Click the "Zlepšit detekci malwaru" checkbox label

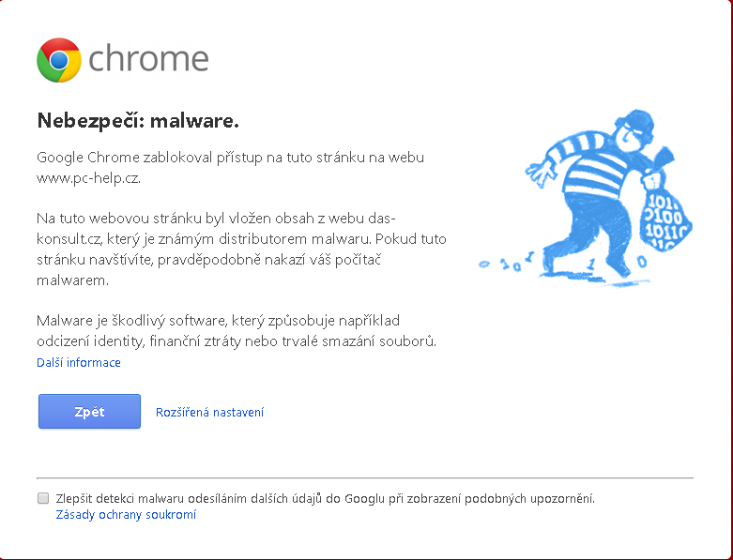[x=325, y=498]
